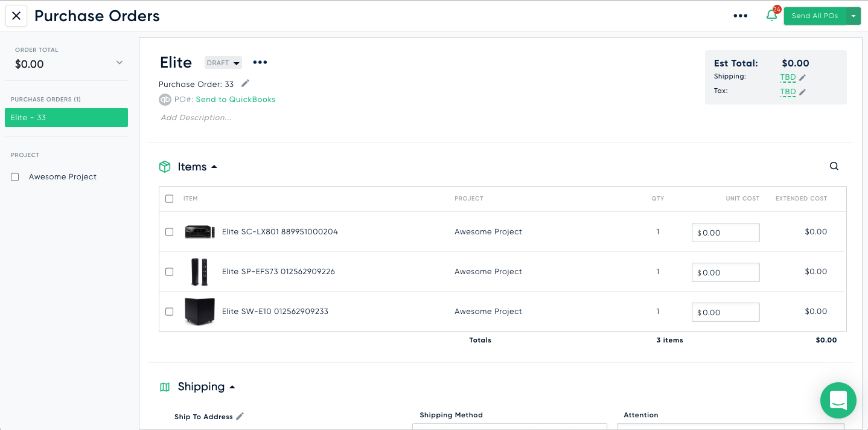The height and width of the screenshot is (430, 868).
Task: Click the Elite SP-EFS73 012562909226 item name
Action: point(278,272)
